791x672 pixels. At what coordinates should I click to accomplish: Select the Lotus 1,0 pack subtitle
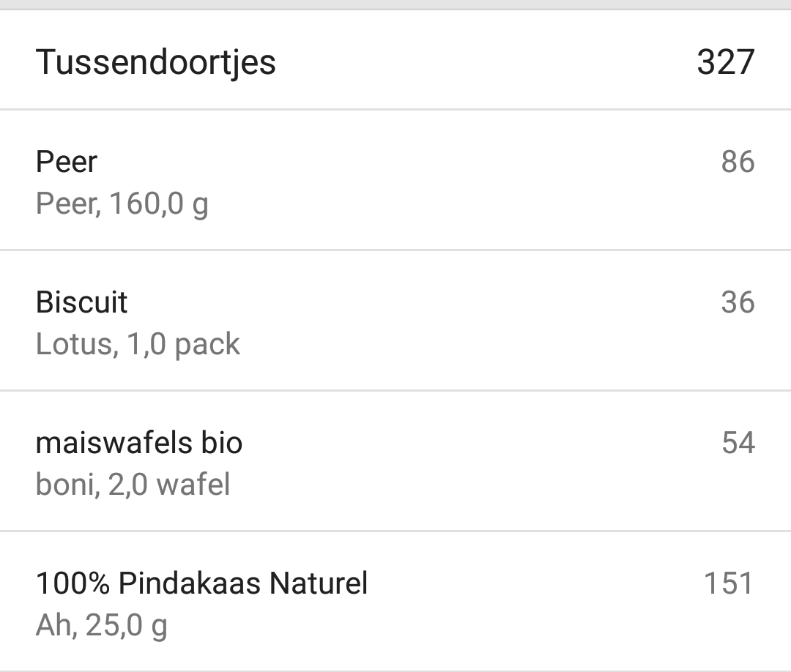click(x=138, y=344)
